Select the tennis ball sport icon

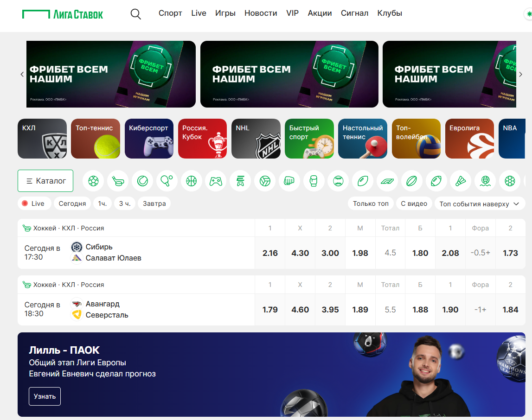142,181
